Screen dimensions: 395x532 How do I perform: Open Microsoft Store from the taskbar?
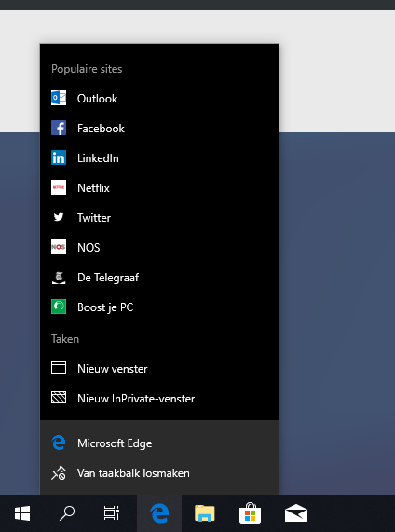point(250,513)
